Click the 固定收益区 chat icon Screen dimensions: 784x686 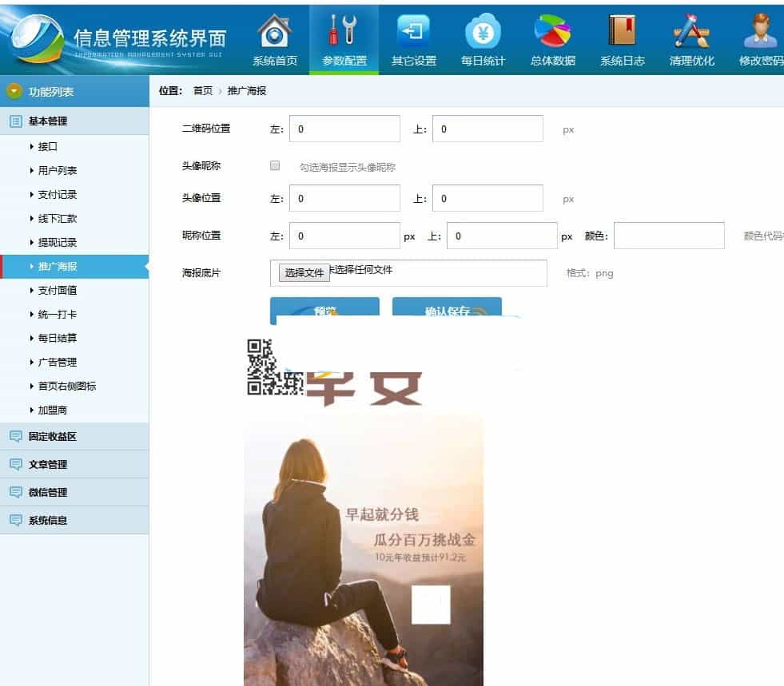[x=15, y=436]
